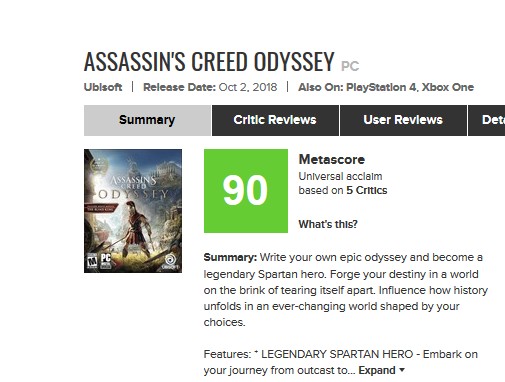Screen dimensions: 505x382
Task: Click the Expand dropdown arrow
Action: click(402, 370)
